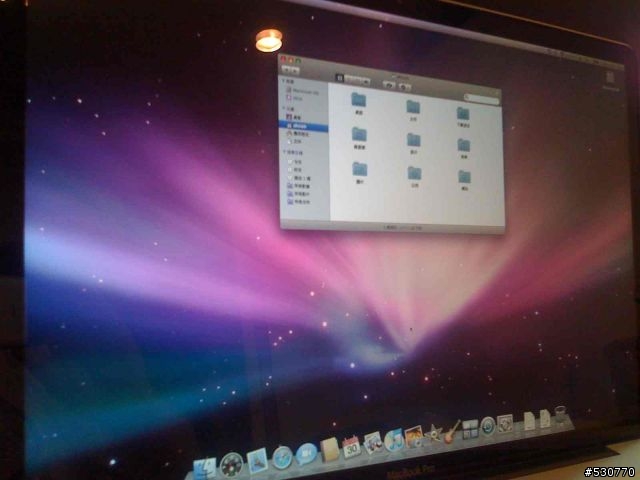Viewport: 640px width, 480px height.
Task: Click the Finder Back navigation button
Action: (286, 69)
